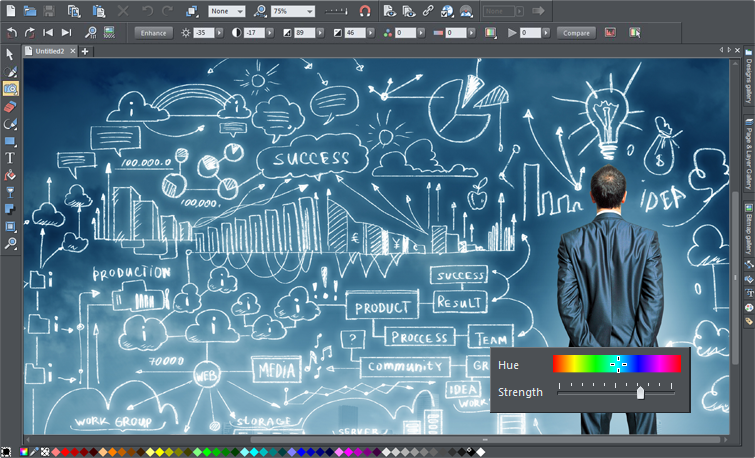Switch to the Untitled2 document tab
Screen dimensions: 755x458
pyautogui.click(x=50, y=51)
